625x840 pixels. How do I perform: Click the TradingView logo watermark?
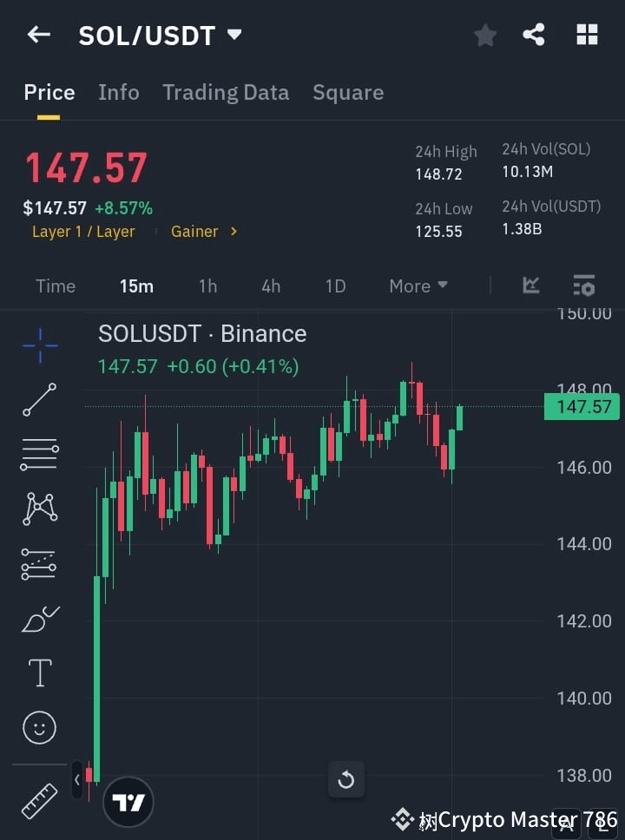pos(128,802)
